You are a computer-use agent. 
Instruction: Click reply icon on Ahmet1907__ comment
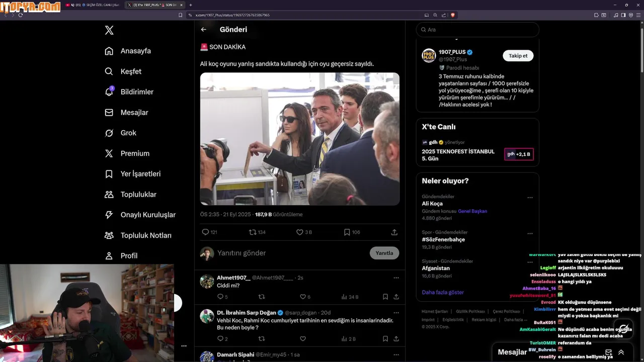(x=220, y=297)
